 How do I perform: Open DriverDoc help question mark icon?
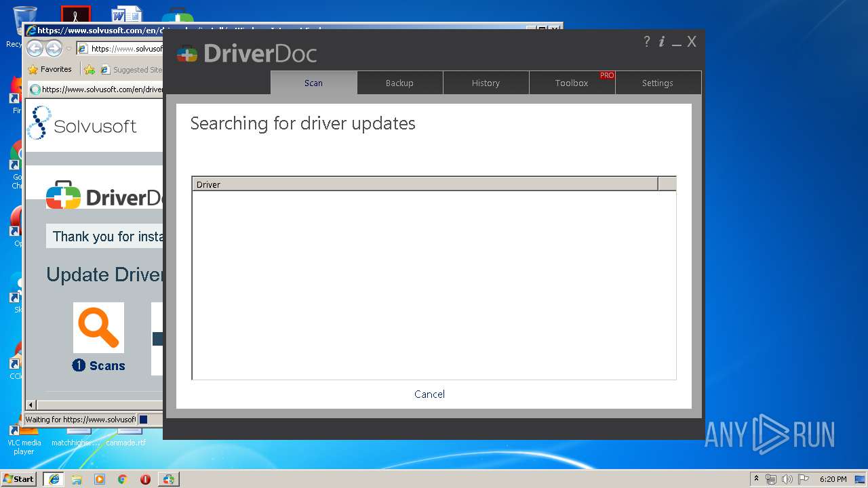pos(647,41)
